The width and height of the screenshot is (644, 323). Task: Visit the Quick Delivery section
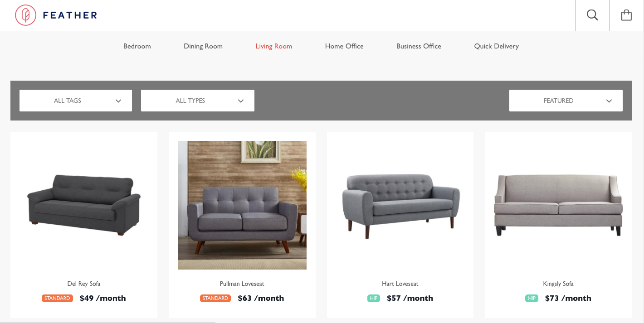[497, 46]
